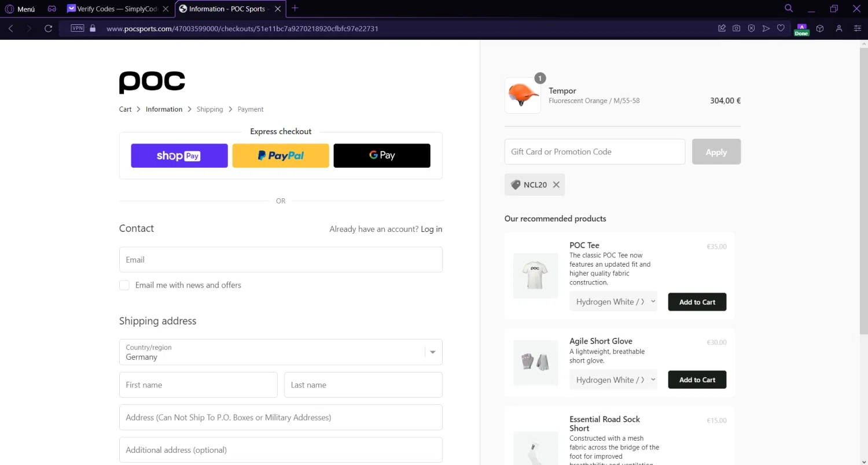
Task: Go to Cart in the breadcrumb
Action: tap(126, 109)
